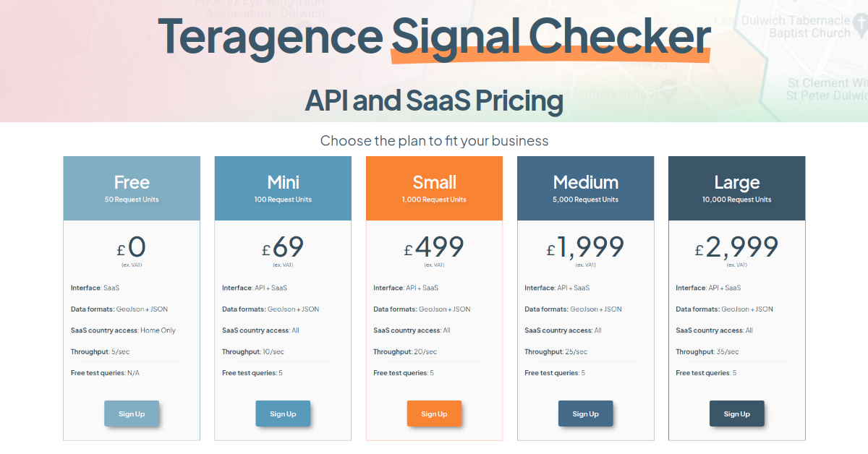This screenshot has height=454, width=868.
Task: Click the Free plan's Sign Up button
Action: click(x=132, y=413)
